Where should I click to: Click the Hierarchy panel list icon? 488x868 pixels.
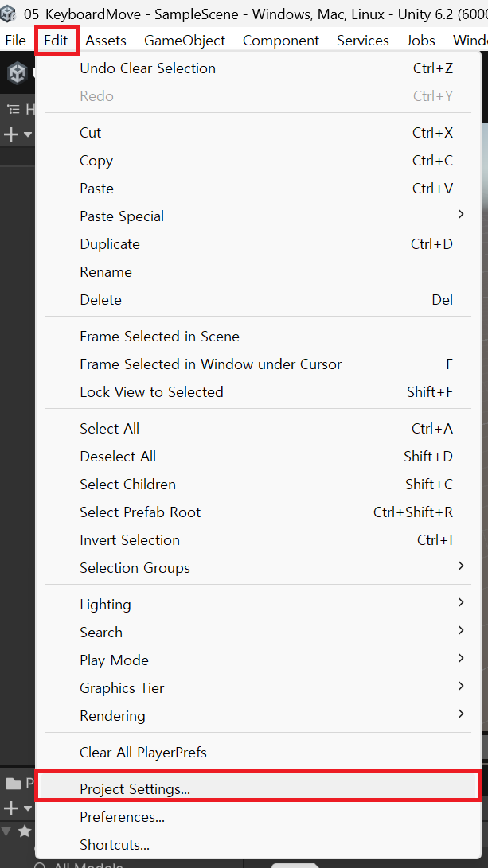coord(13,109)
